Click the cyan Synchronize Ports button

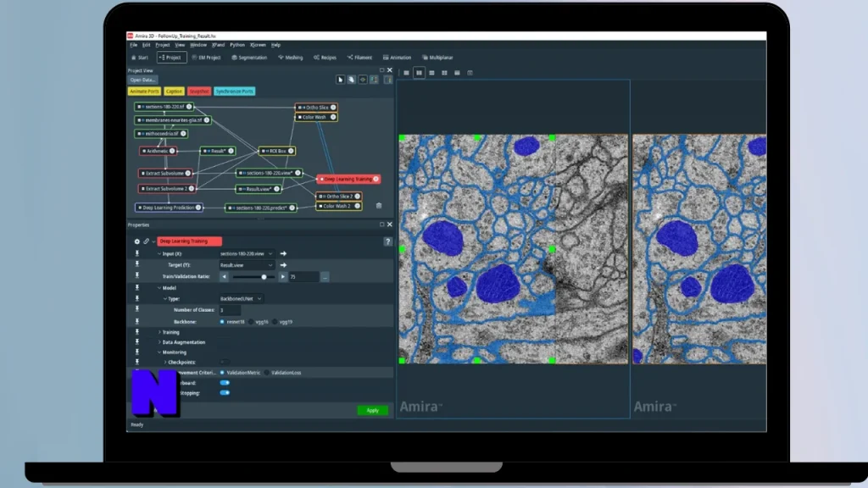click(234, 91)
